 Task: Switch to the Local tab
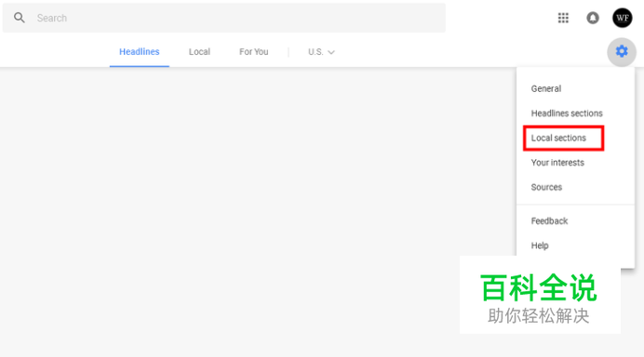click(x=199, y=52)
